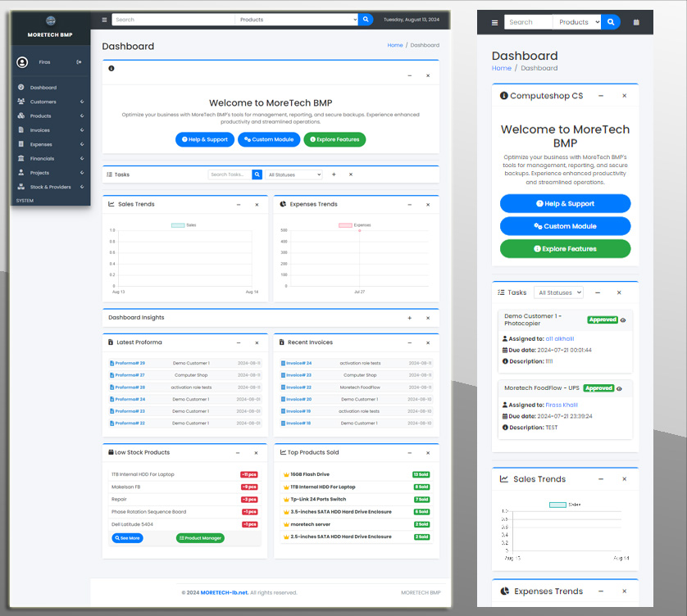Toggle eye icon on Moretech FoodFlow task
This screenshot has height=616, width=687.
point(620,389)
